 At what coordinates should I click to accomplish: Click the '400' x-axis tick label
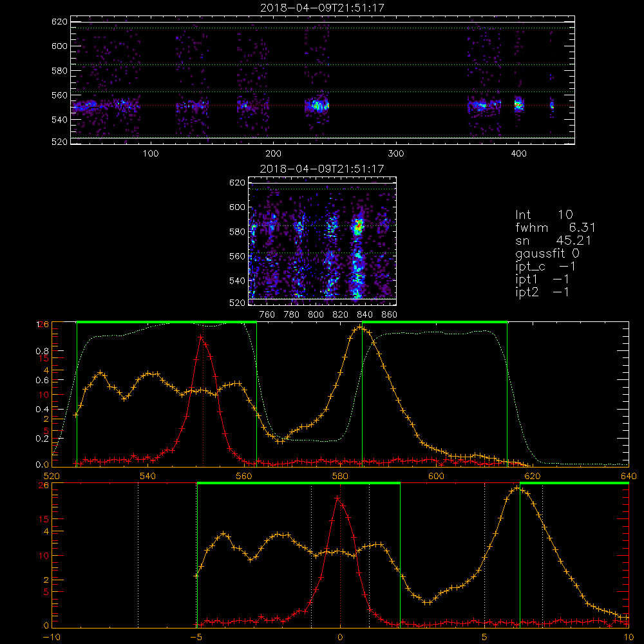518,154
